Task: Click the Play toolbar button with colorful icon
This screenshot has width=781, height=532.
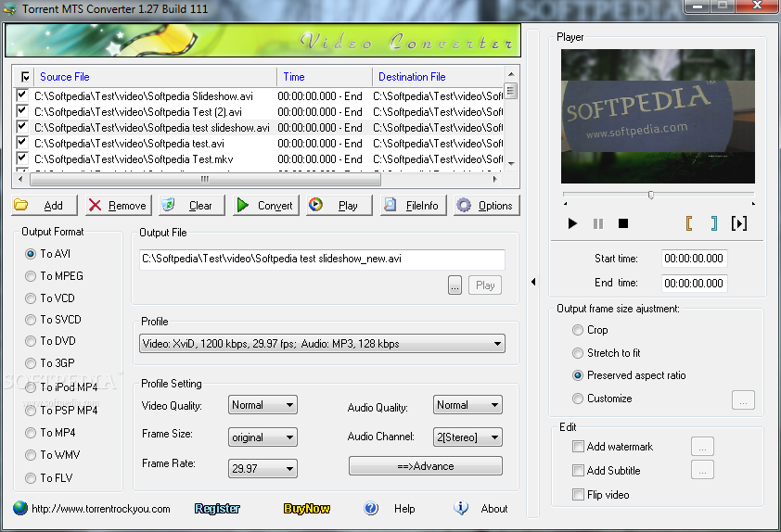Action: pyautogui.click(x=339, y=205)
